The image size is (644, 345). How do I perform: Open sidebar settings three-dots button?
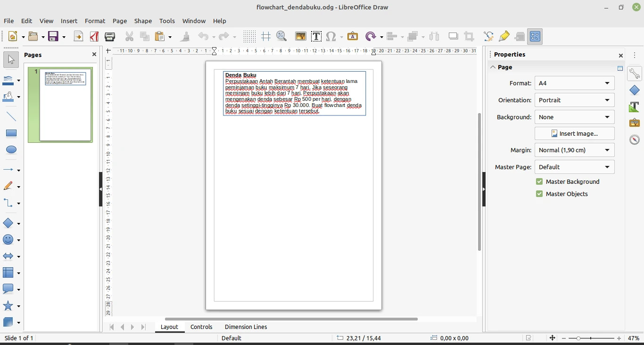635,55
